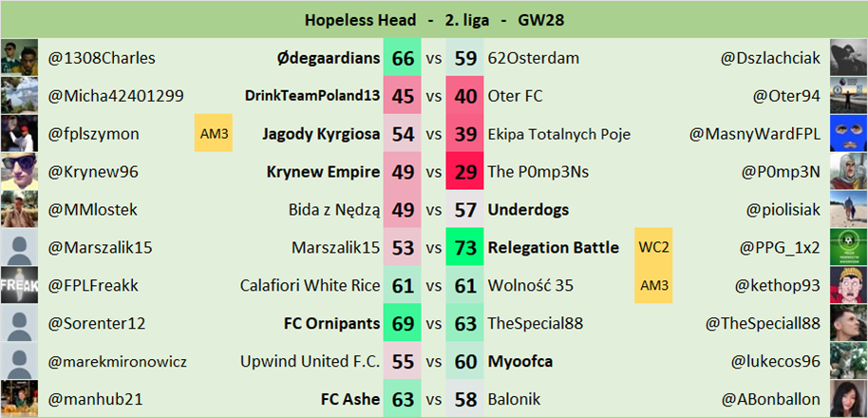This screenshot has height=418, width=868.
Task: Open the profile picture next to @Dszlachciak
Action: tap(848, 58)
